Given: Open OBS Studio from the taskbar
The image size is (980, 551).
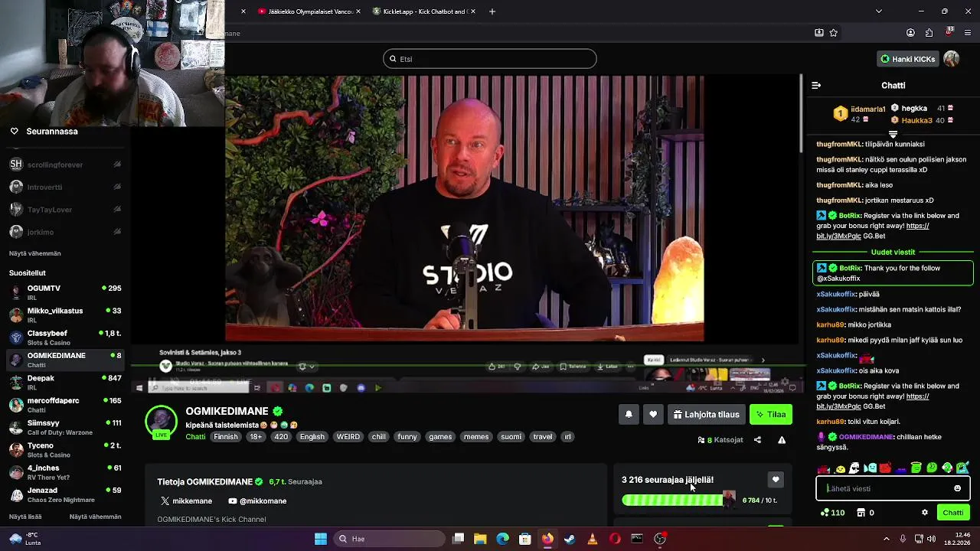Looking at the screenshot, I should (660, 539).
